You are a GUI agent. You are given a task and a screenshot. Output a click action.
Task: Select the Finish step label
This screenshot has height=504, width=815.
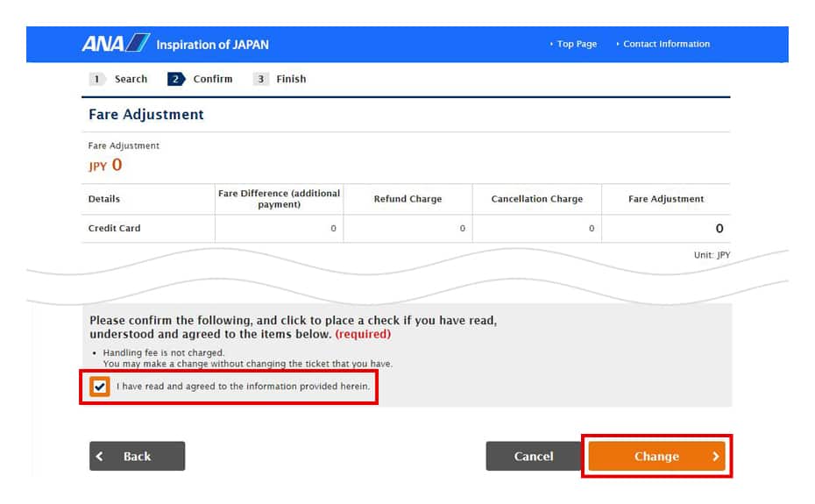[x=291, y=79]
